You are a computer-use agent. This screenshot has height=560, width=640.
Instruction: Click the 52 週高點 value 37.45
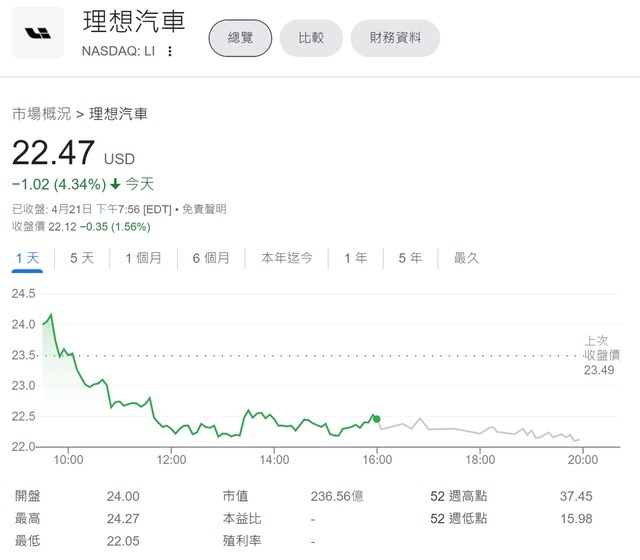pyautogui.click(x=576, y=496)
